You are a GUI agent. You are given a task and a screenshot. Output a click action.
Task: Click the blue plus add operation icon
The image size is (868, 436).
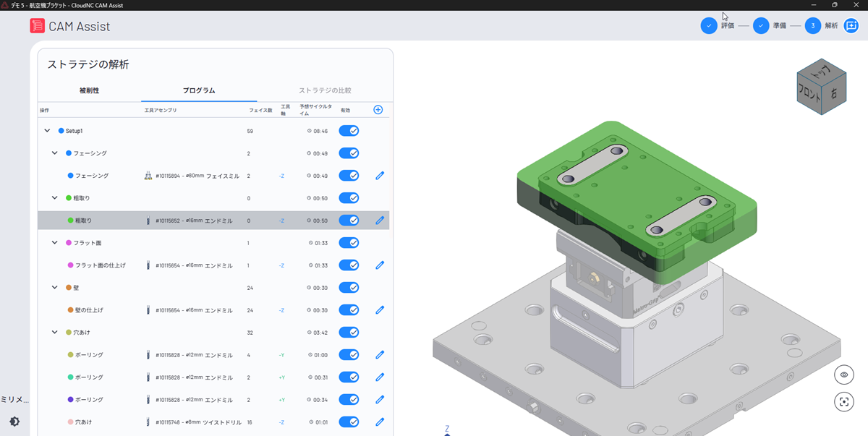(378, 110)
